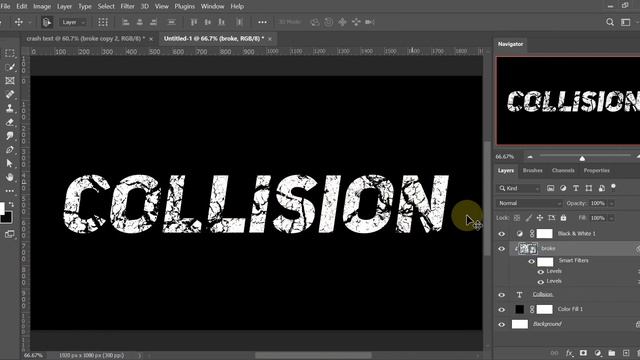
Task: Open the Filter menu
Action: (x=127, y=6)
